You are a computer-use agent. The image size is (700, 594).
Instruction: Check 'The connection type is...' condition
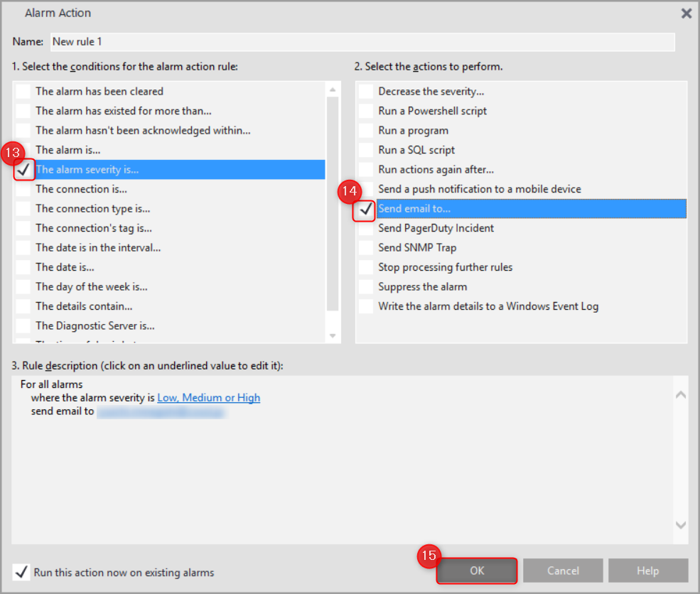pyautogui.click(x=23, y=209)
